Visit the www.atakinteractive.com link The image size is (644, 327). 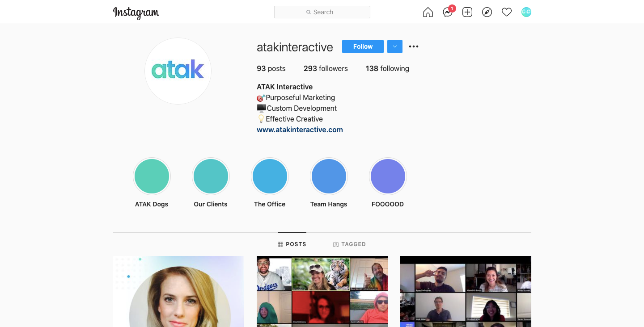click(300, 130)
